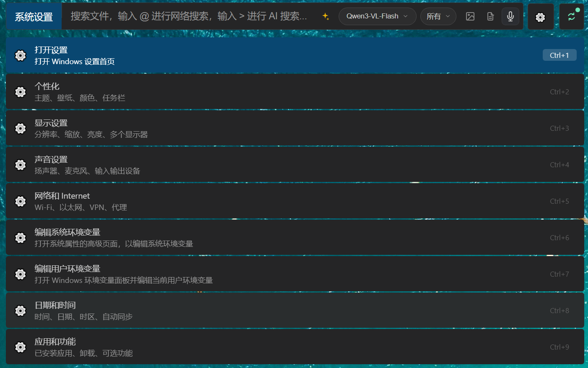
Task: Click subtitle 主题、壁纸、颜色、任务栏
Action: pyautogui.click(x=80, y=98)
